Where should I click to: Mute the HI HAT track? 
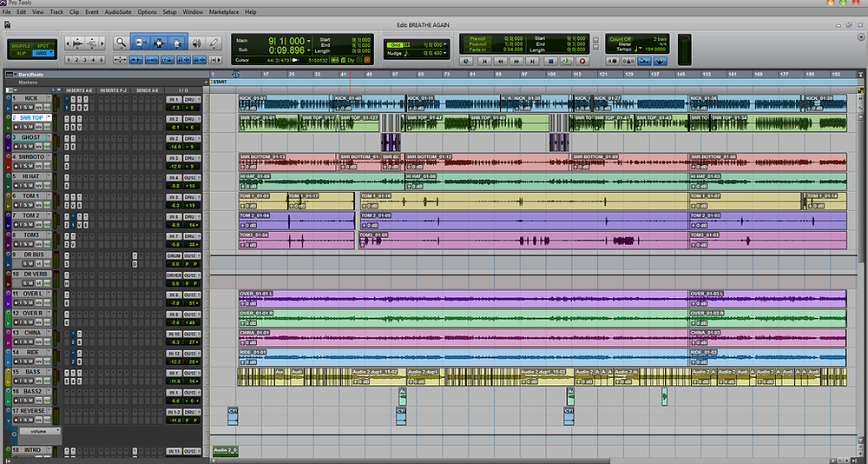pyautogui.click(x=30, y=186)
